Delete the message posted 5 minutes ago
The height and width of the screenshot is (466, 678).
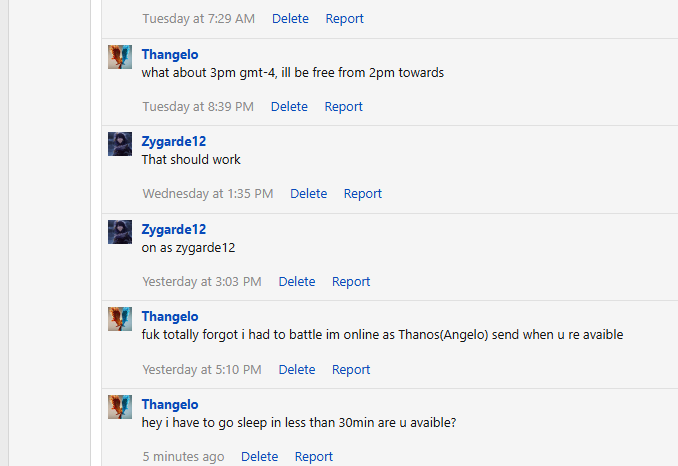click(259, 457)
